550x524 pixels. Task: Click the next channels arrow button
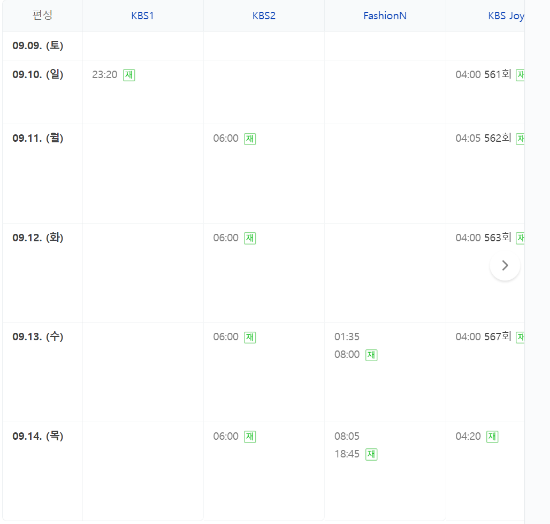pyautogui.click(x=505, y=266)
